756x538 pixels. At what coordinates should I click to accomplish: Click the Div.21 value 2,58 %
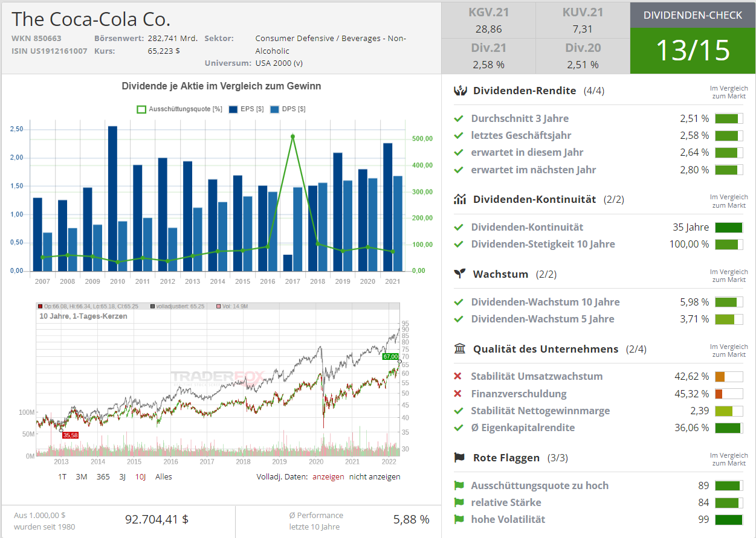coord(488,64)
